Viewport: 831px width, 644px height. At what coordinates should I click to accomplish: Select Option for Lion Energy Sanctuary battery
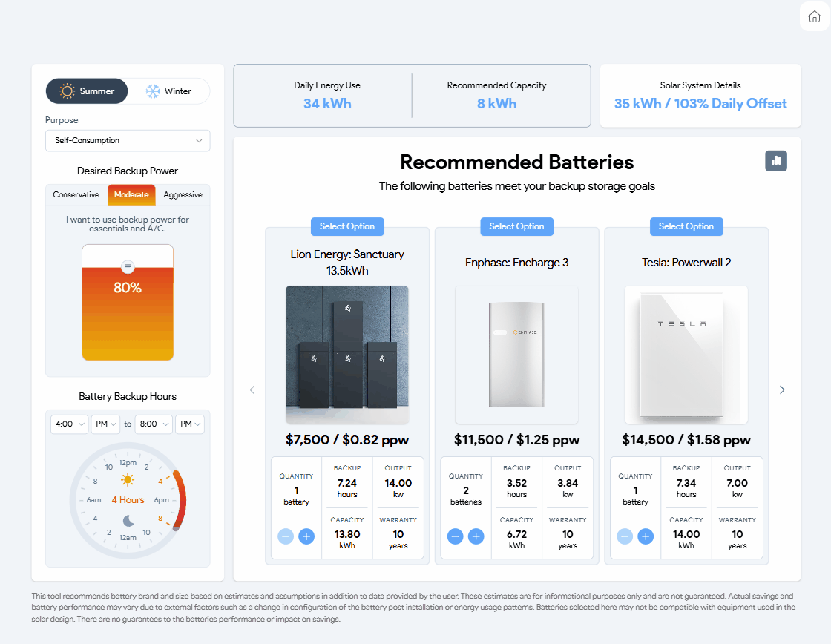[x=347, y=226]
